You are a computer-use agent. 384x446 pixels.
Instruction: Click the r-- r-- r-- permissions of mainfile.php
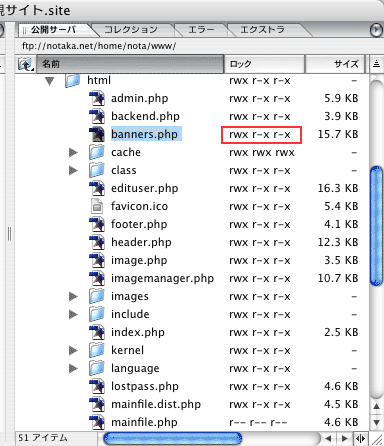pos(258,423)
